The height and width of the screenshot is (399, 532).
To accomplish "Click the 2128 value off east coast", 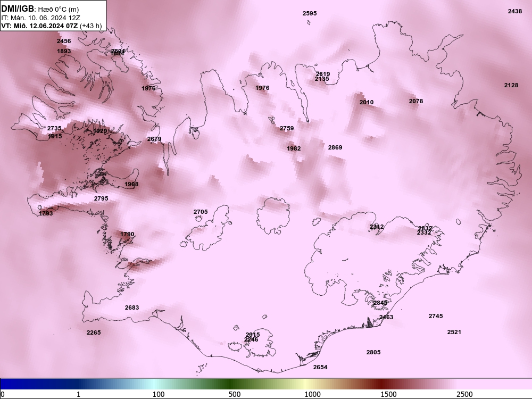I will coord(511,85).
